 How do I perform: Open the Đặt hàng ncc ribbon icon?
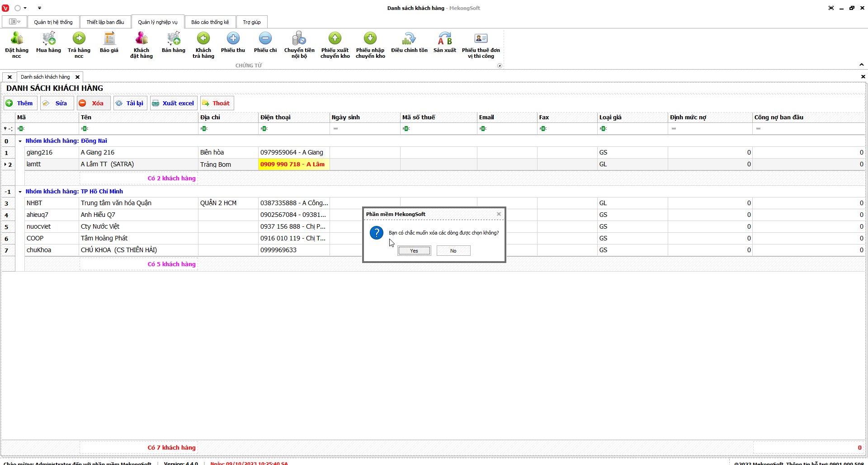tap(17, 39)
